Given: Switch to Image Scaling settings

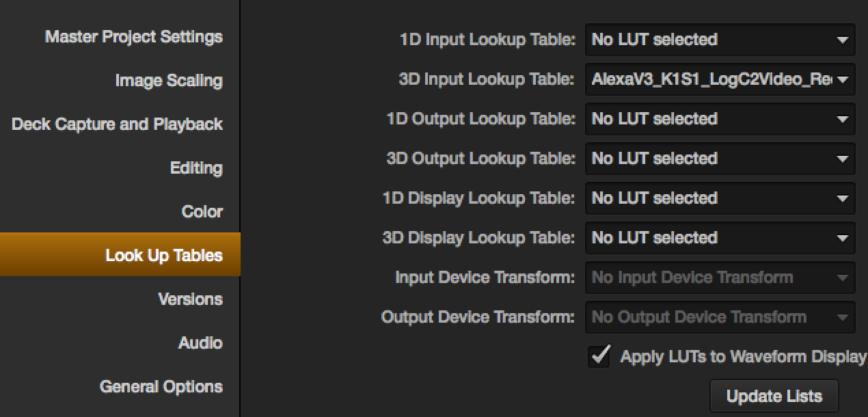Looking at the screenshot, I should (x=169, y=81).
